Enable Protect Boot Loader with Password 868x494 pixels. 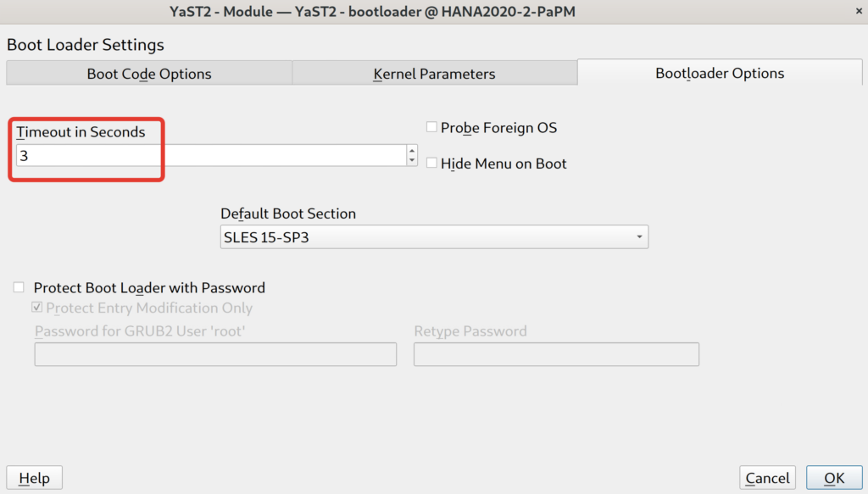(x=19, y=287)
